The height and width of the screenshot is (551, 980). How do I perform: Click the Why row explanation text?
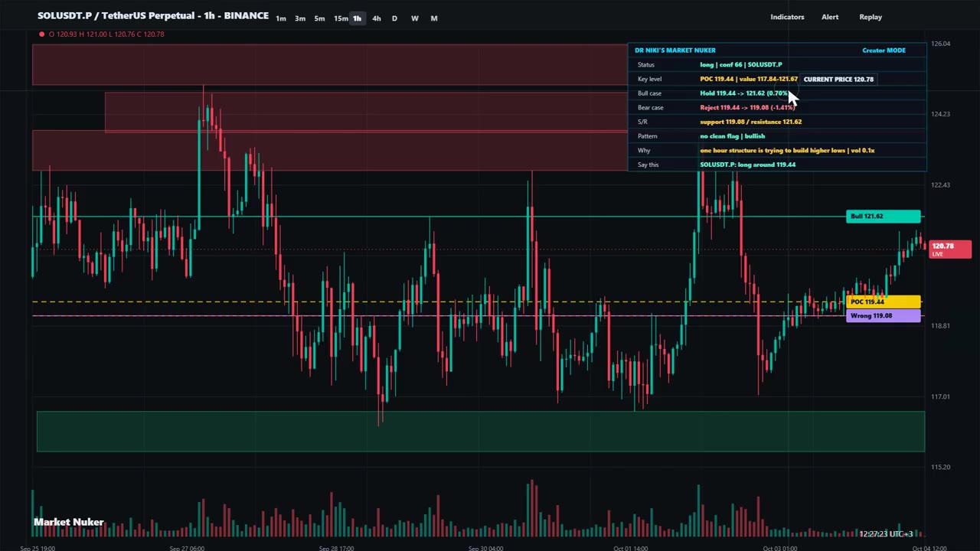tap(787, 151)
